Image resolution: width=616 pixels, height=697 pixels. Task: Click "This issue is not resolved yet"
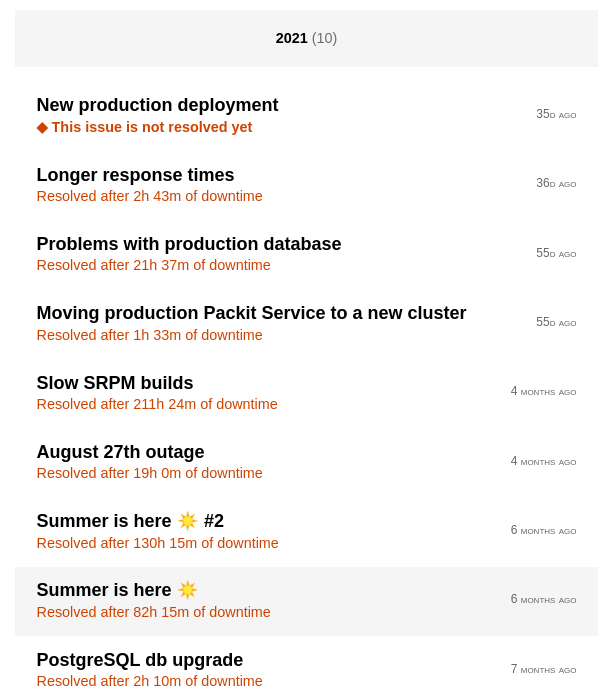tap(151, 128)
